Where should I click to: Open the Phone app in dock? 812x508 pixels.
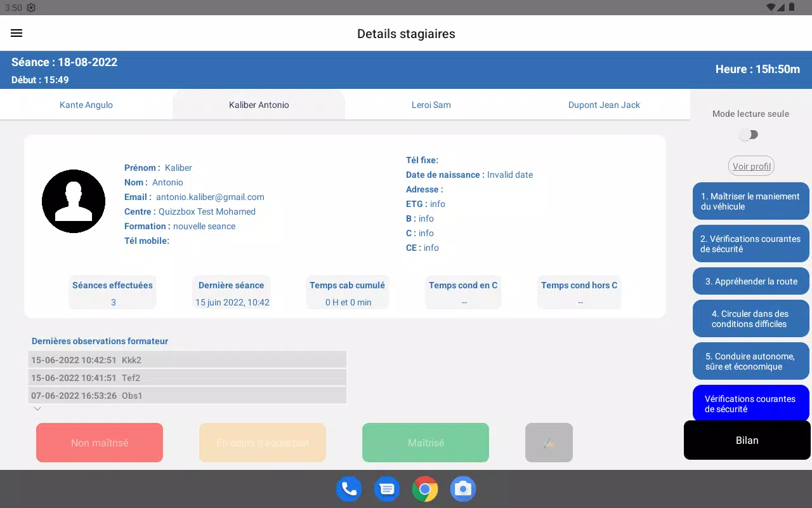pyautogui.click(x=349, y=489)
